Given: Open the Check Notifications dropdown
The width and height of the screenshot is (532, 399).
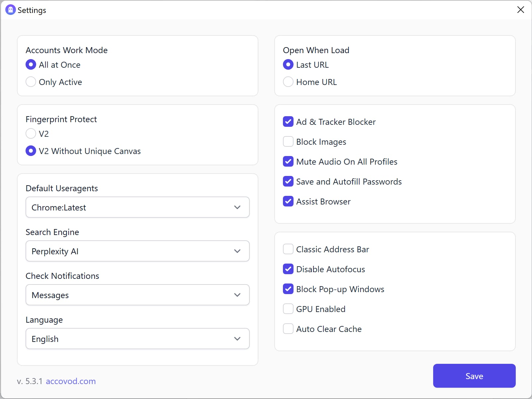Looking at the screenshot, I should 137,295.
